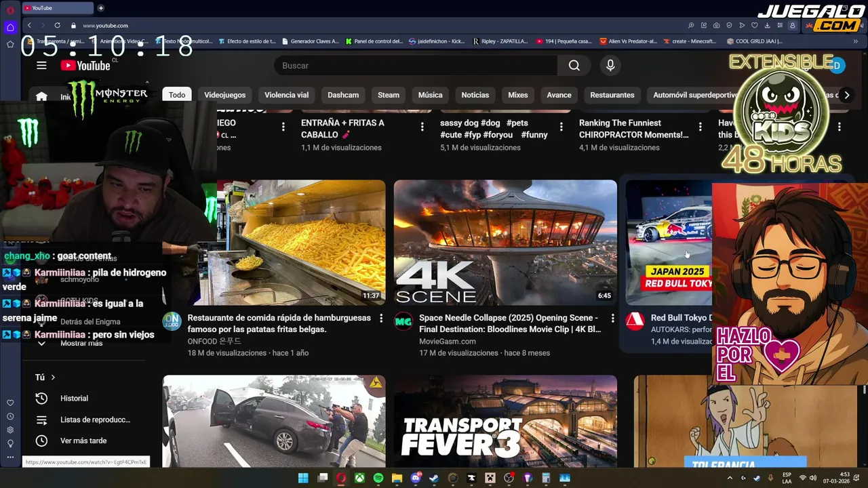Screen dimensions: 868x488
Task: Show more chips with right arrow
Action: click(846, 95)
